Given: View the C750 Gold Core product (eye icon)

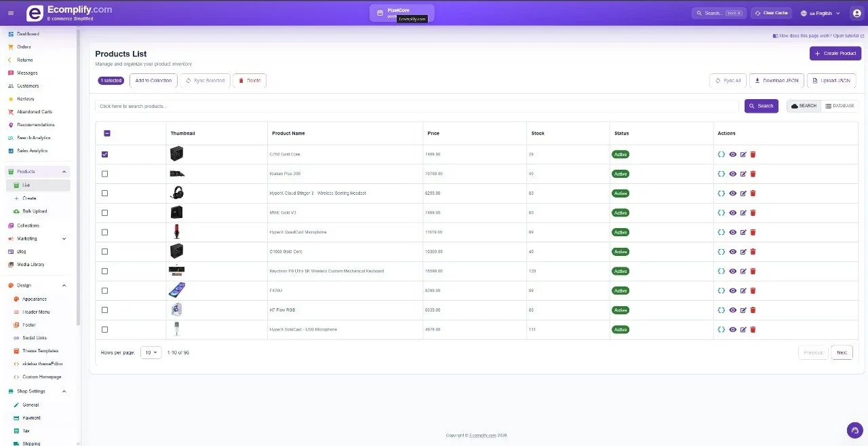Looking at the screenshot, I should (x=732, y=154).
